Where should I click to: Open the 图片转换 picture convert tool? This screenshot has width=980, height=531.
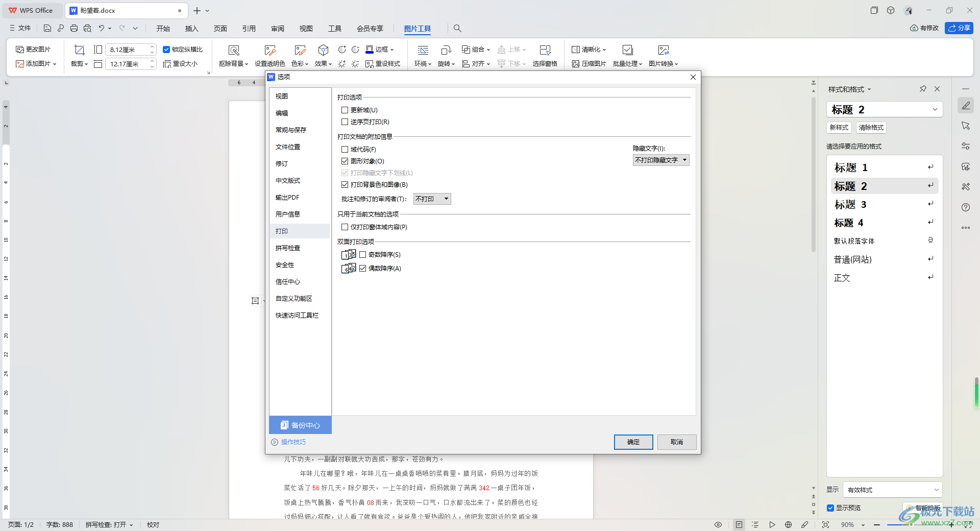click(x=663, y=56)
